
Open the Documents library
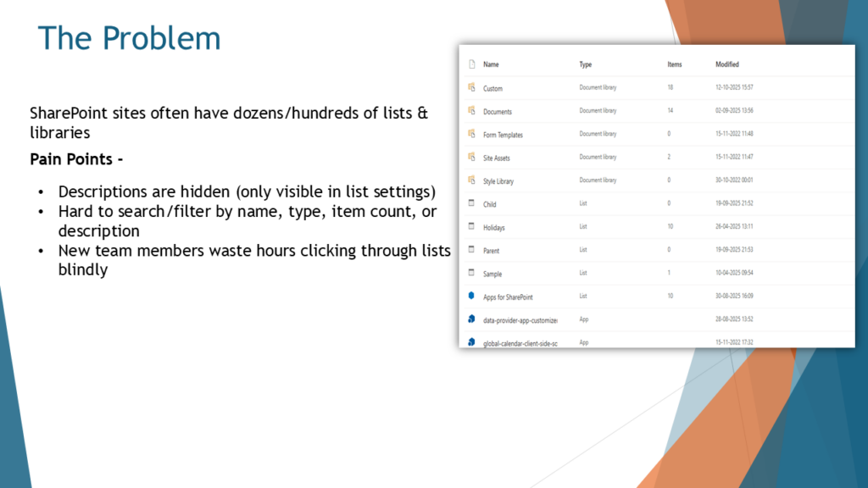point(498,112)
